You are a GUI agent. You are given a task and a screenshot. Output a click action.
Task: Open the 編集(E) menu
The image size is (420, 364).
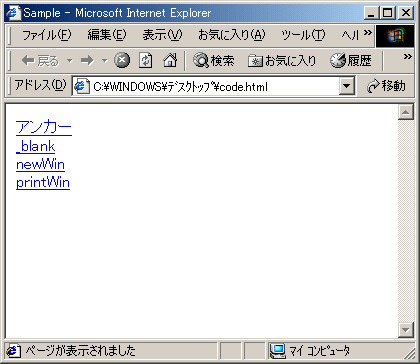(x=107, y=35)
